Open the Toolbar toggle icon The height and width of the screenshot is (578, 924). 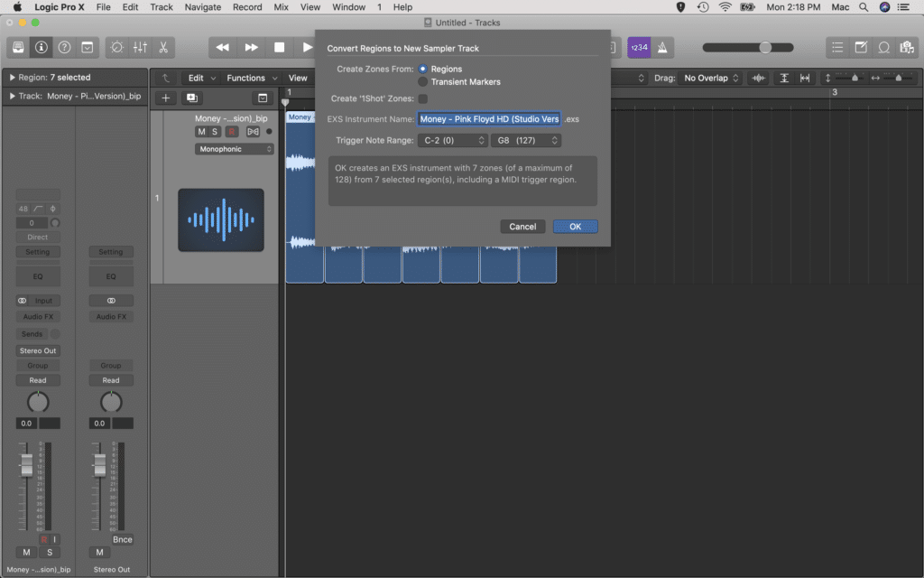tap(88, 47)
